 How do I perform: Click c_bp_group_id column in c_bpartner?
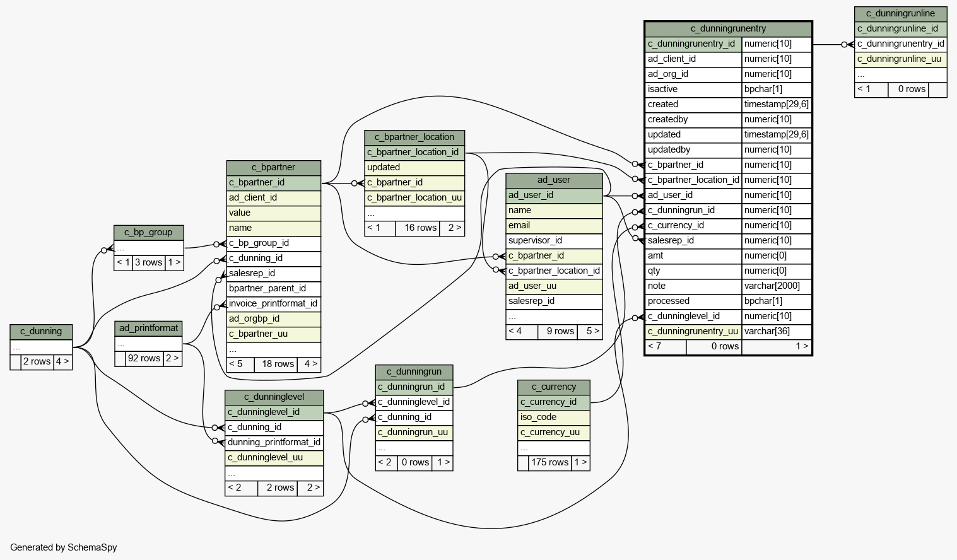pos(274,243)
